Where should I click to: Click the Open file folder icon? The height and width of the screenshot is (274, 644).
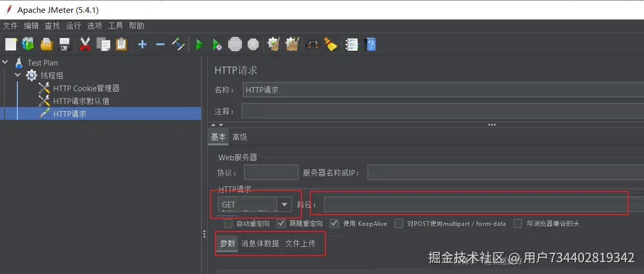tap(47, 45)
